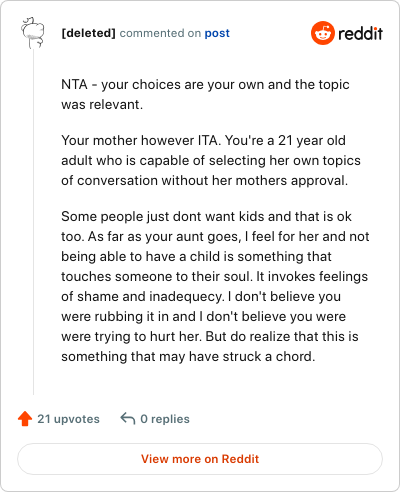Click the reddit wordmark text
The image size is (400, 492).
pyautogui.click(x=360, y=34)
